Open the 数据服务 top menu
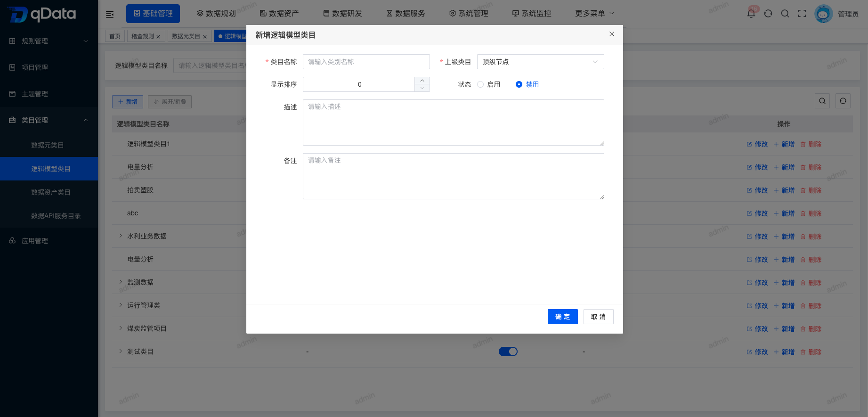The height and width of the screenshot is (417, 868). (406, 14)
